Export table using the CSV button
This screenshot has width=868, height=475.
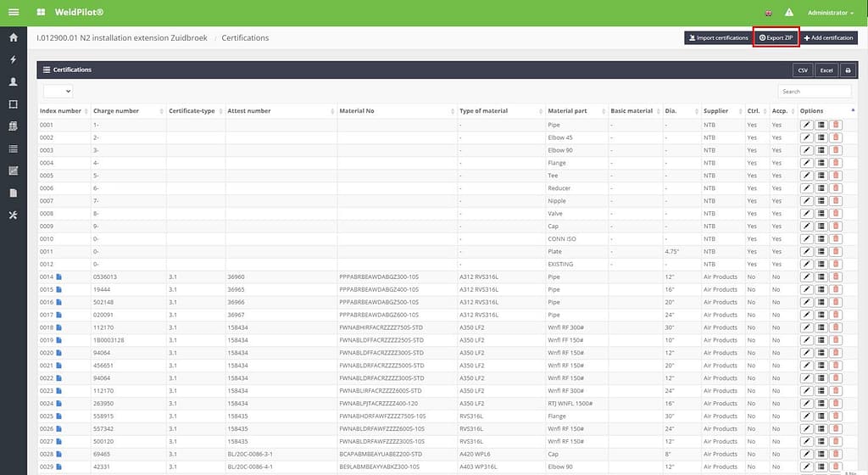[803, 70]
